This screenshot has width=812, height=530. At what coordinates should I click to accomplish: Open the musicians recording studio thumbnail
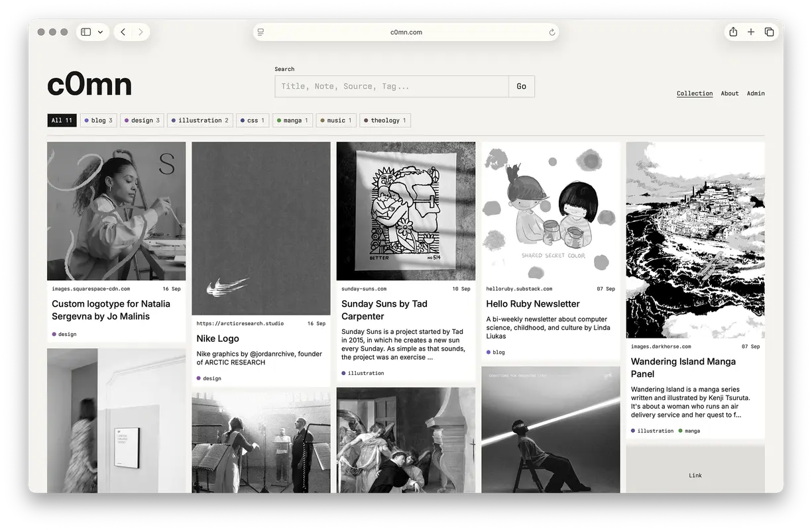261,443
